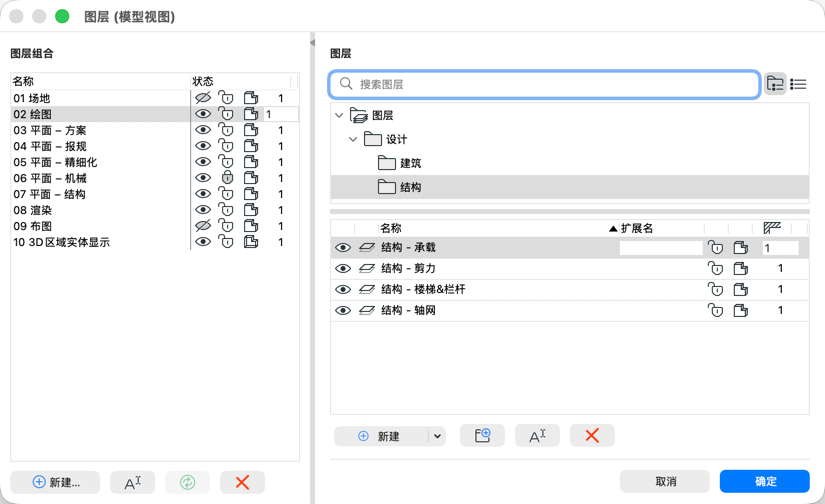Open the 新建 layer dropdown arrow
Viewport: 825px width, 504px height.
tap(437, 436)
